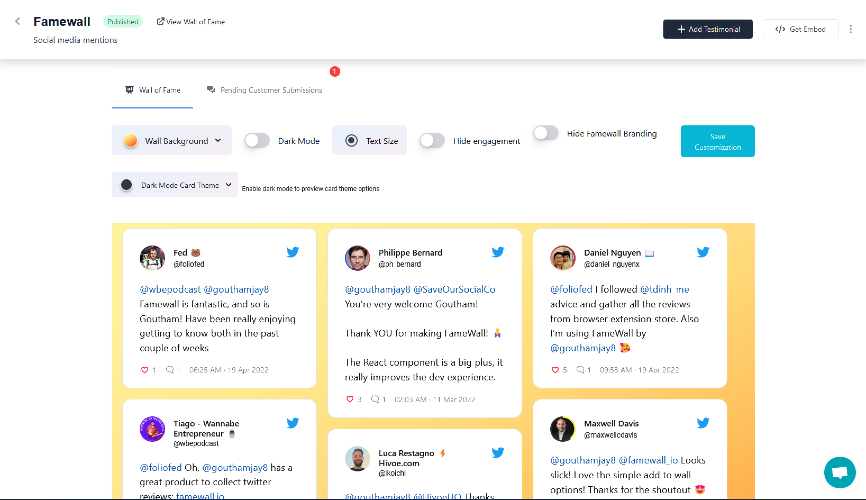The height and width of the screenshot is (500, 866).
Task: Click the Add Testimonial button
Action: tap(707, 29)
